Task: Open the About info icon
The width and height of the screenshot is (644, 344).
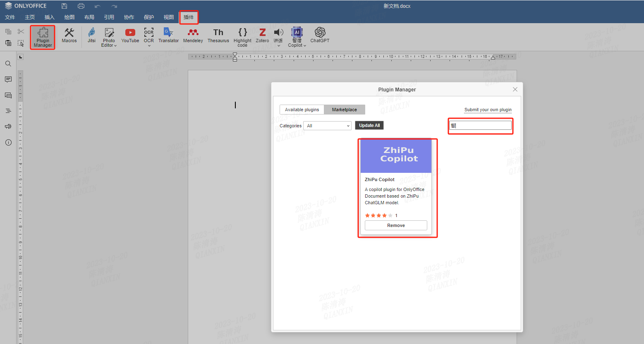Action: click(8, 142)
